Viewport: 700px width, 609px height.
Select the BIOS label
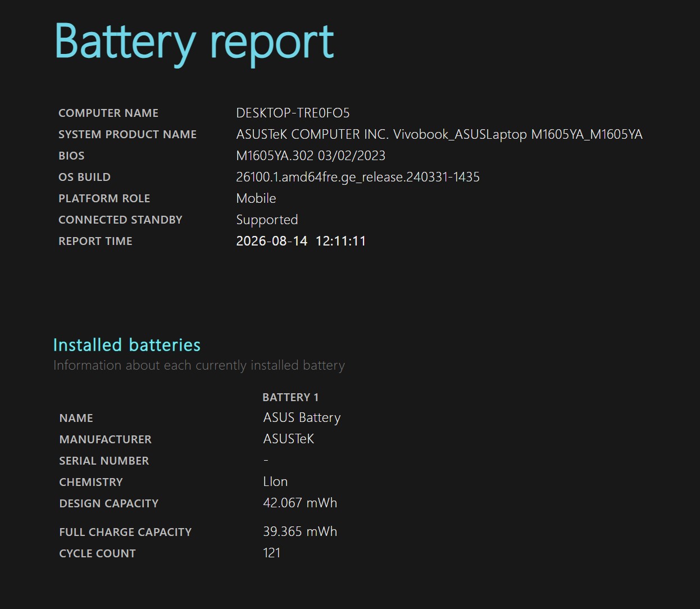(x=71, y=156)
